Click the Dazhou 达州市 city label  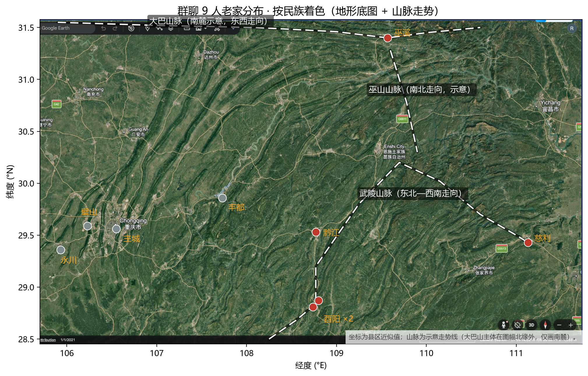[x=211, y=55]
